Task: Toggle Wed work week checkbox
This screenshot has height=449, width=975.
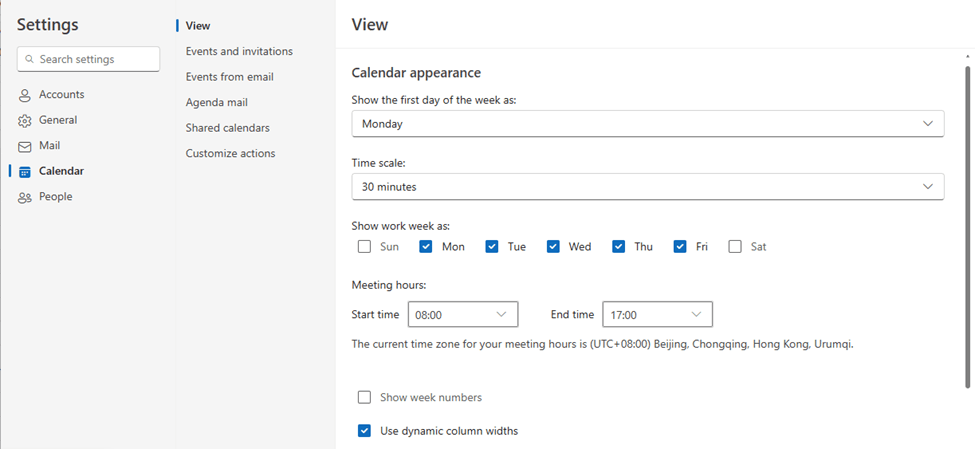Action: click(x=553, y=247)
